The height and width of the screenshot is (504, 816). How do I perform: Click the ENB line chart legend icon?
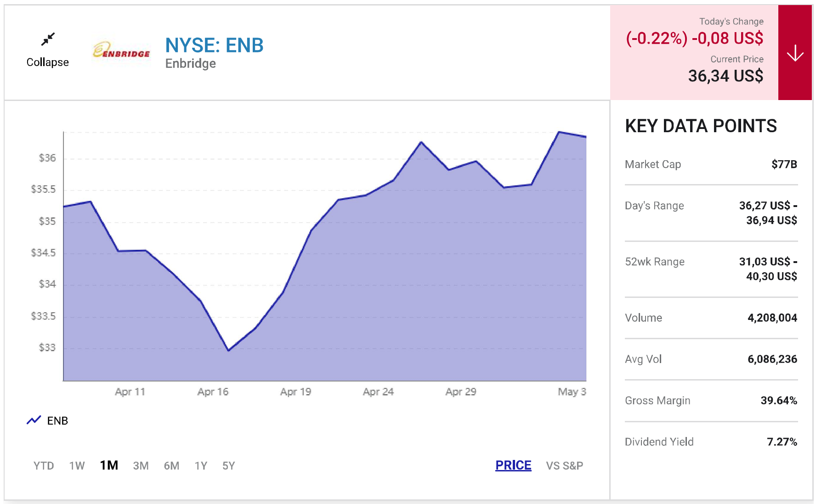(x=34, y=420)
